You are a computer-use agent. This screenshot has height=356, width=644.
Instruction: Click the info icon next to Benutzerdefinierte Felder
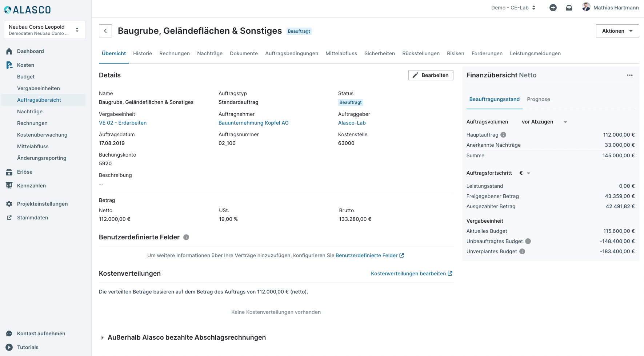coord(186,237)
